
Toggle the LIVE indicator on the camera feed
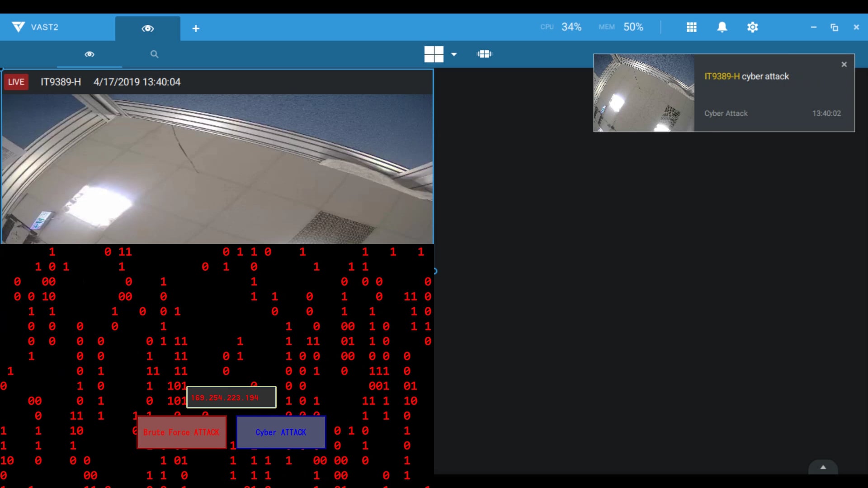tap(16, 82)
